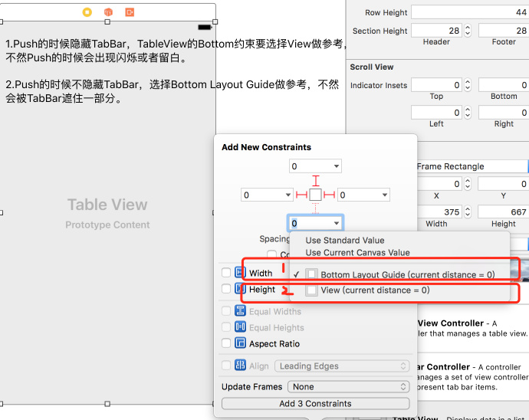Click the Section Height header stepper

(x=468, y=31)
